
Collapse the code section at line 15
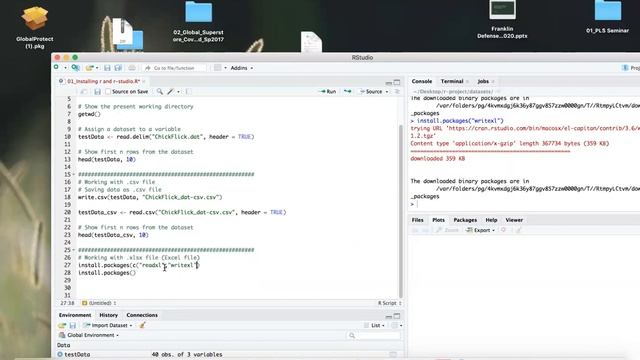[x=73, y=175]
